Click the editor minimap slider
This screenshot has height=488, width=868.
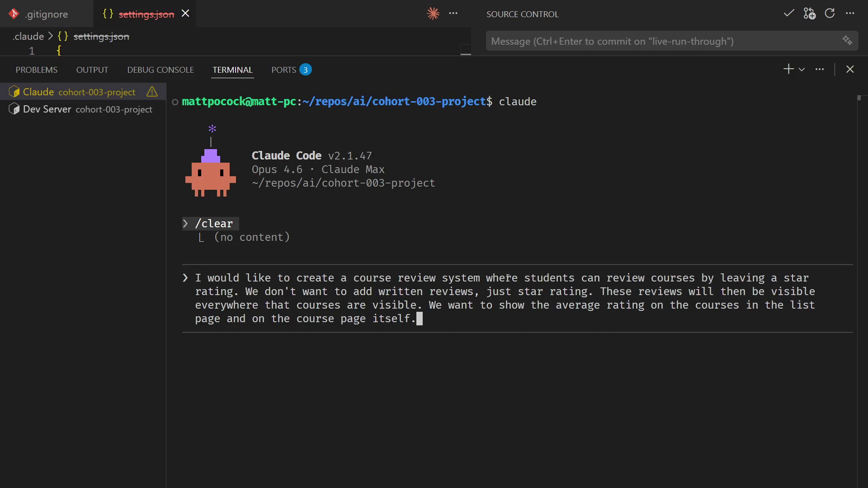pos(466,49)
